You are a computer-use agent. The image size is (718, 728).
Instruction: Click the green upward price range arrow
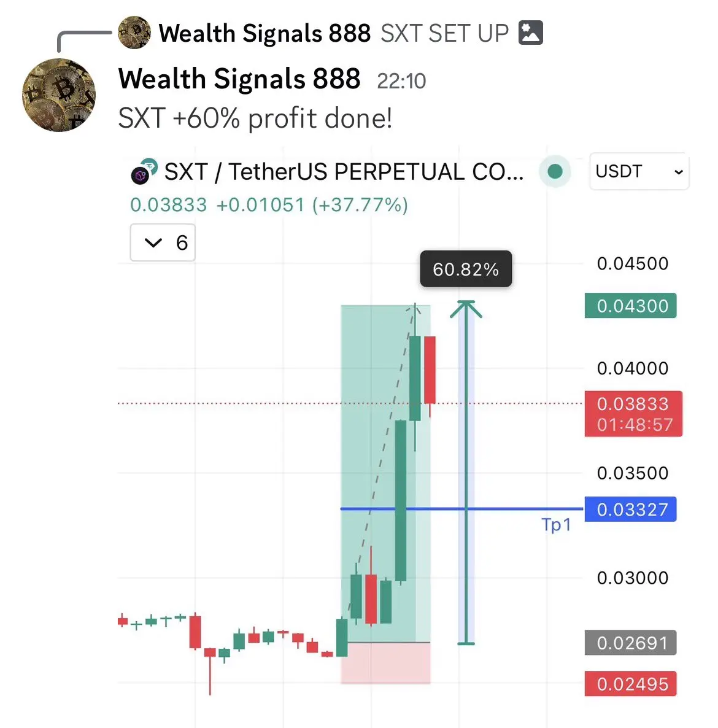tap(466, 473)
